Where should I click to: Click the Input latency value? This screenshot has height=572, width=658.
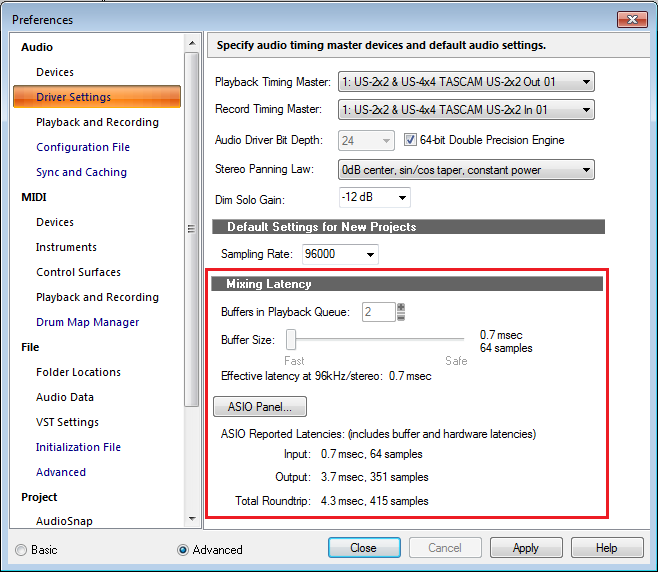point(371,454)
